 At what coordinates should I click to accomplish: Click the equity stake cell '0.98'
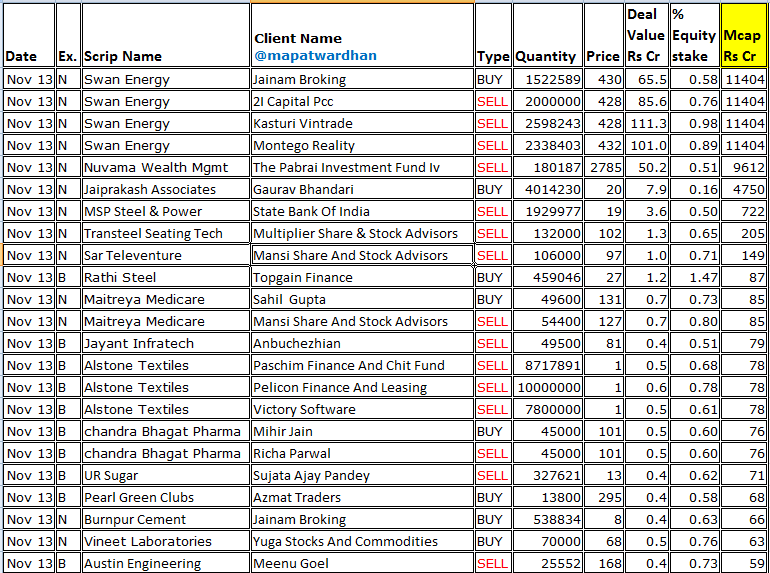694,123
